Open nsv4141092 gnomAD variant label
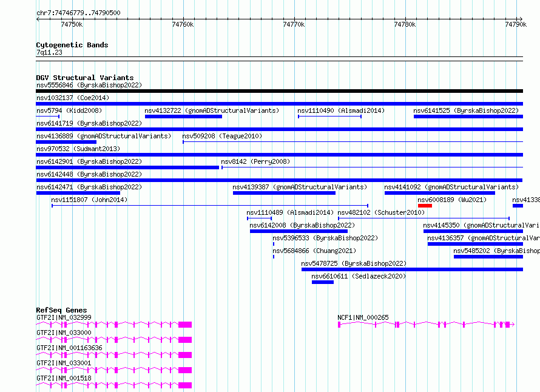 [x=451, y=187]
